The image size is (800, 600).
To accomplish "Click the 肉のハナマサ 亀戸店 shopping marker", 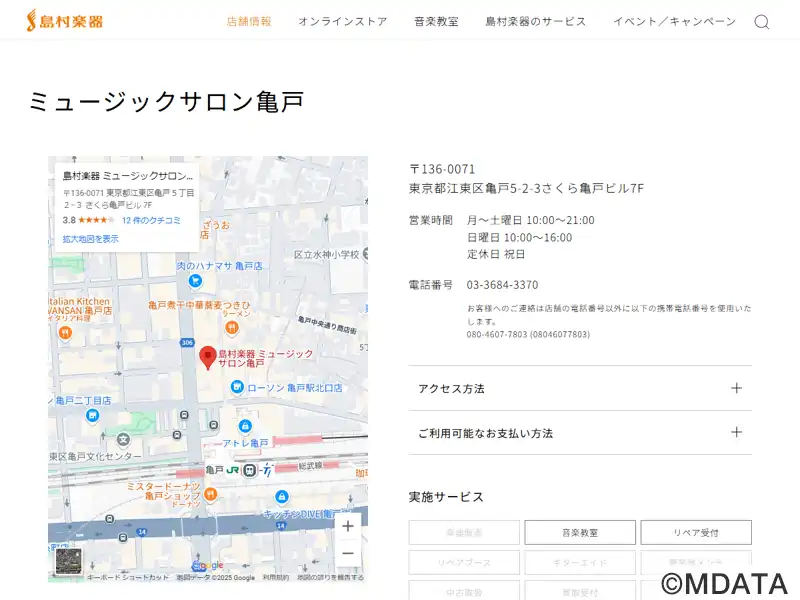I will [195, 280].
